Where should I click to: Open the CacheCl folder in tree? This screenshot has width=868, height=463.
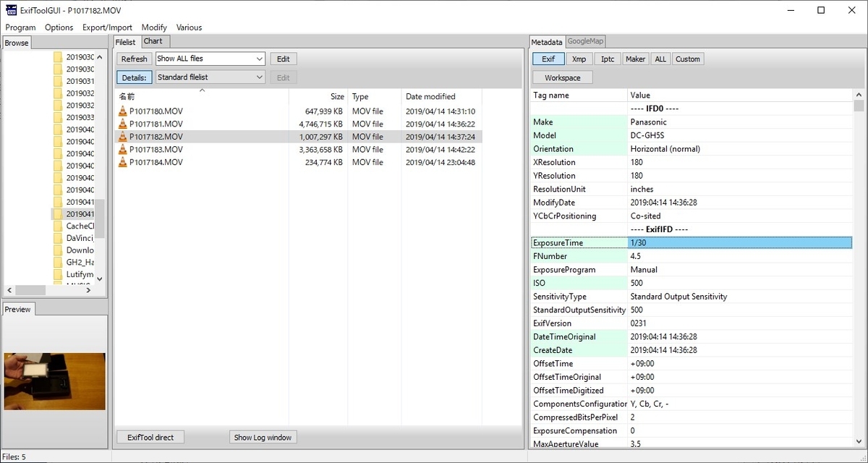(x=80, y=226)
